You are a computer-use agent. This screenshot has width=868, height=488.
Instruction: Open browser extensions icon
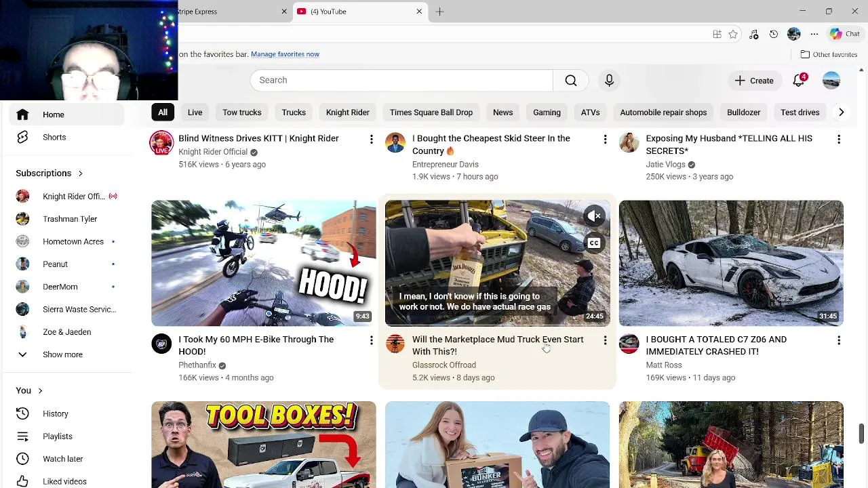(x=753, y=35)
